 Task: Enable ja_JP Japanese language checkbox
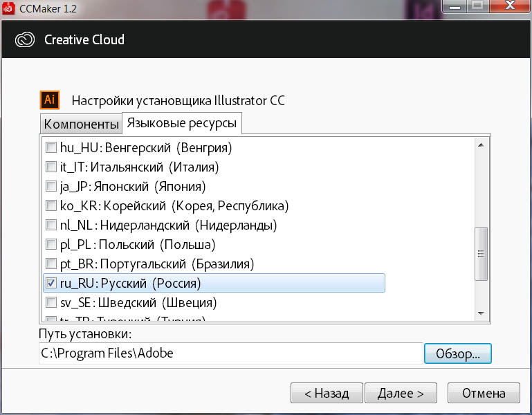51,186
